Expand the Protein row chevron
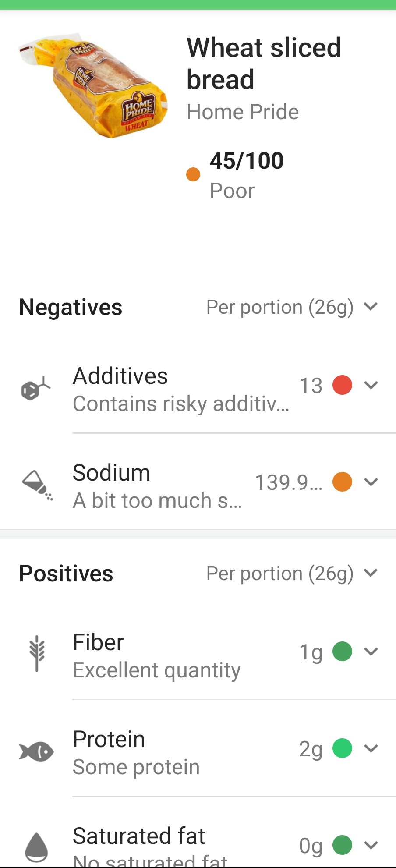396x868 pixels. coord(371,748)
